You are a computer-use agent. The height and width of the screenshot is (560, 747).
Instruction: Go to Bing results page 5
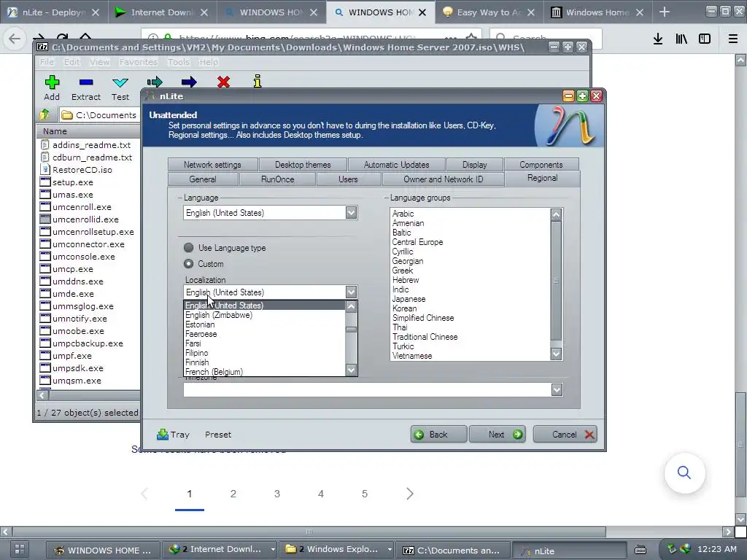[x=365, y=494]
